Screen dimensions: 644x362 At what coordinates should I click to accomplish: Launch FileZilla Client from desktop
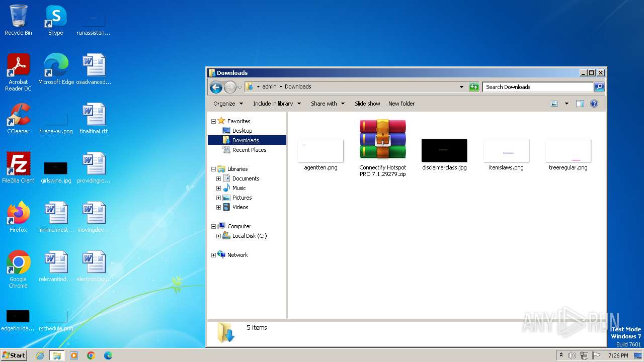[18, 167]
